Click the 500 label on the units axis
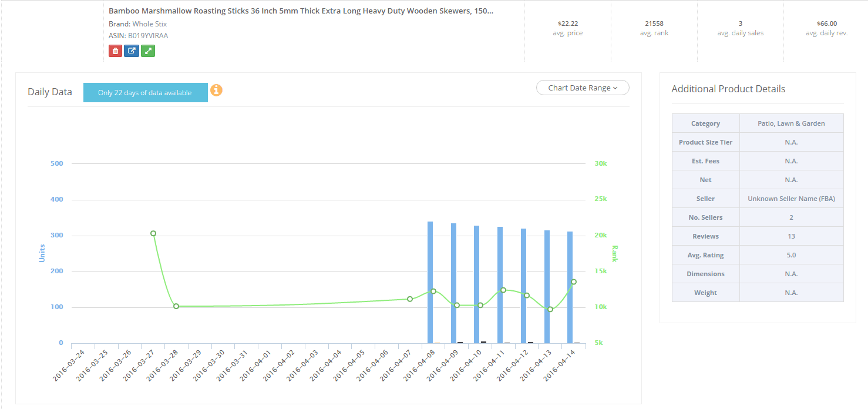The image size is (868, 409). (x=57, y=163)
